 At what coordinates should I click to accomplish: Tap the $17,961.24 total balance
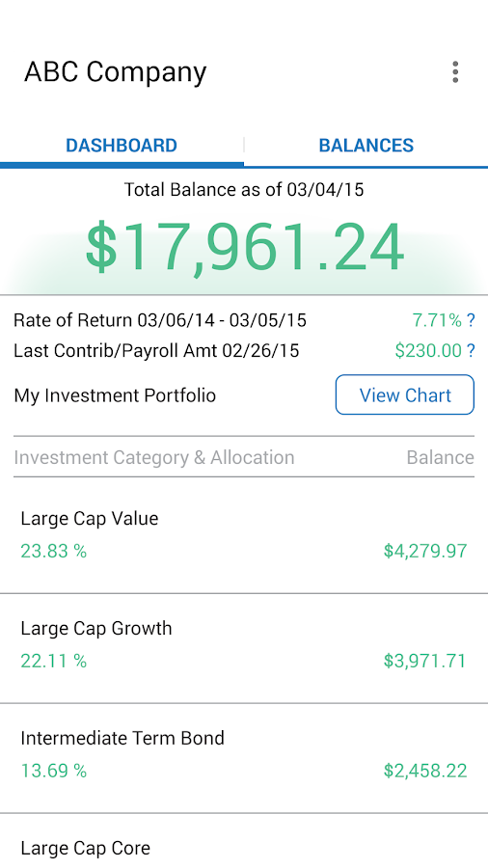[244, 248]
